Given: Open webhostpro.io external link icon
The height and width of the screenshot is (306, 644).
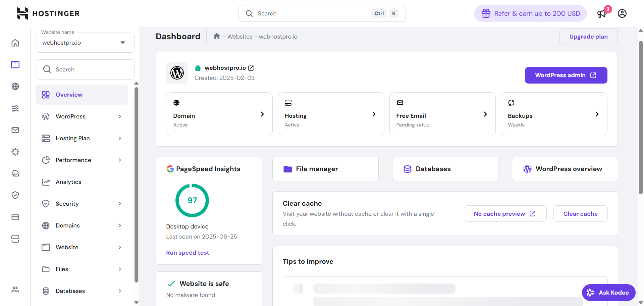Looking at the screenshot, I should (x=251, y=68).
